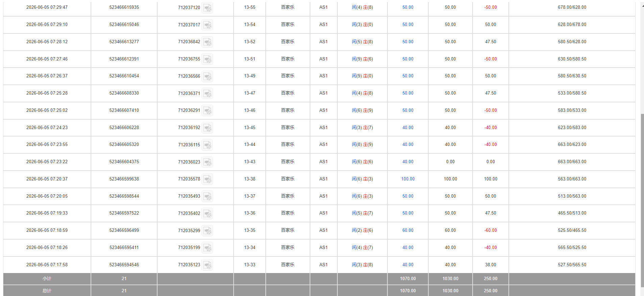
Task: Click table number 13-49
Action: tap(250, 76)
